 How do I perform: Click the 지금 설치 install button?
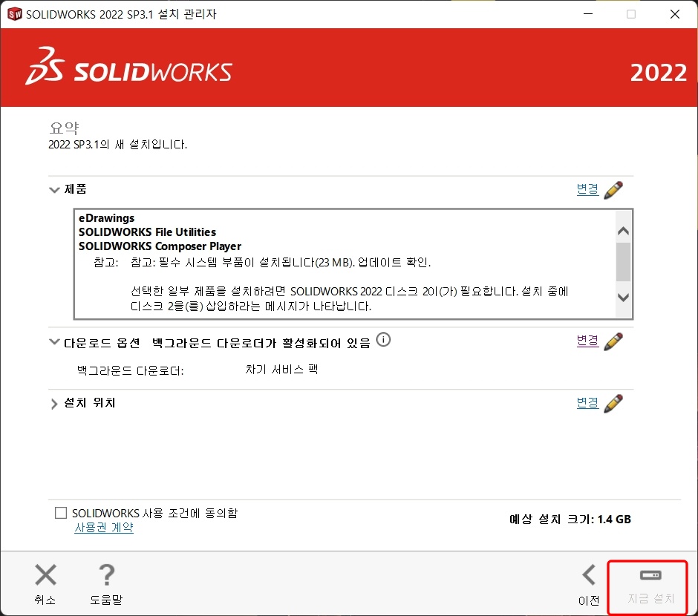tap(648, 587)
